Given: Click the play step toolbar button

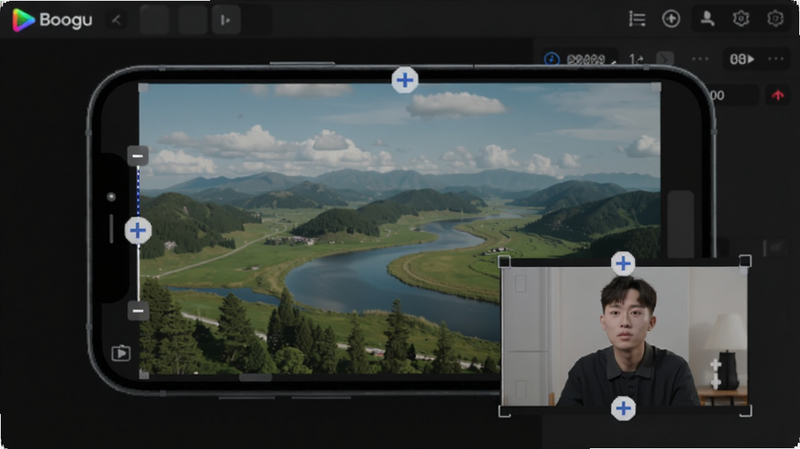Looking at the screenshot, I should click(x=226, y=20).
